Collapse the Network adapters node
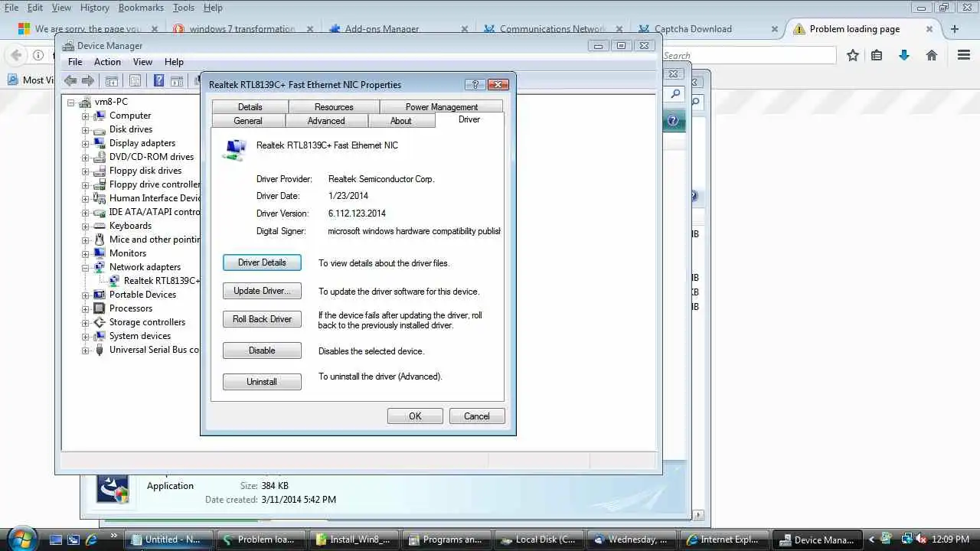 click(x=86, y=268)
